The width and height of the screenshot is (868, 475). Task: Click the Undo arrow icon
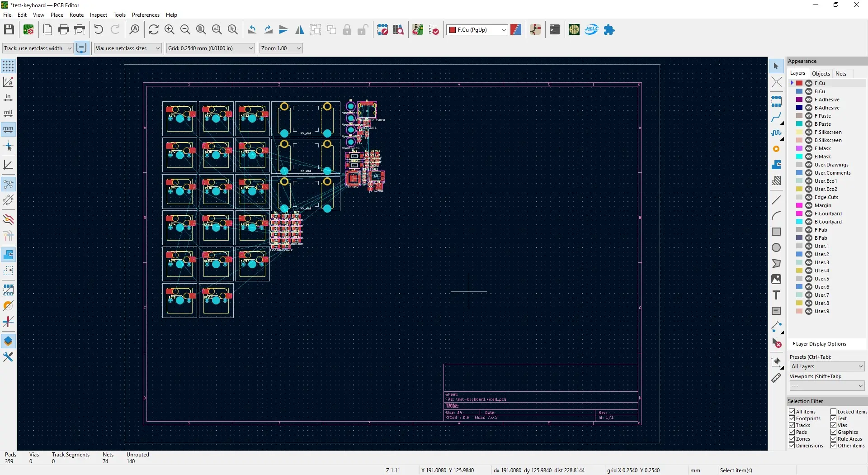pyautogui.click(x=99, y=30)
